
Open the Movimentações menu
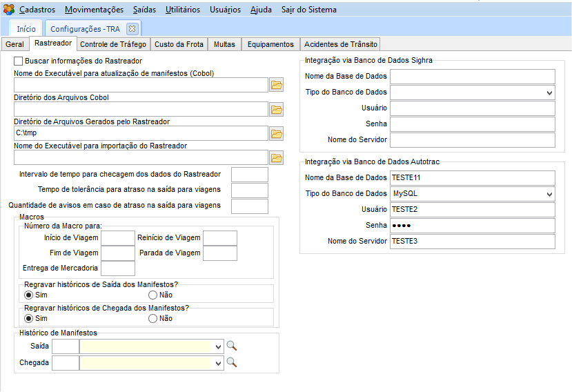tap(95, 10)
